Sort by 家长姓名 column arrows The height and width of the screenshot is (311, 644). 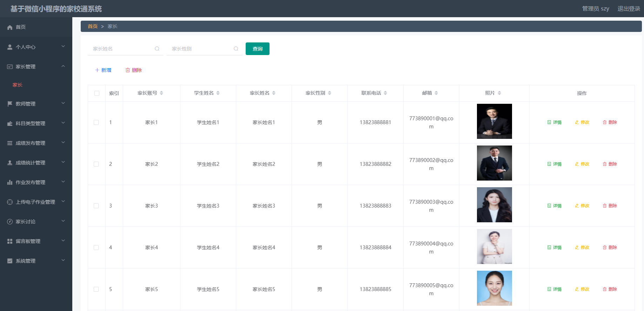coord(274,93)
